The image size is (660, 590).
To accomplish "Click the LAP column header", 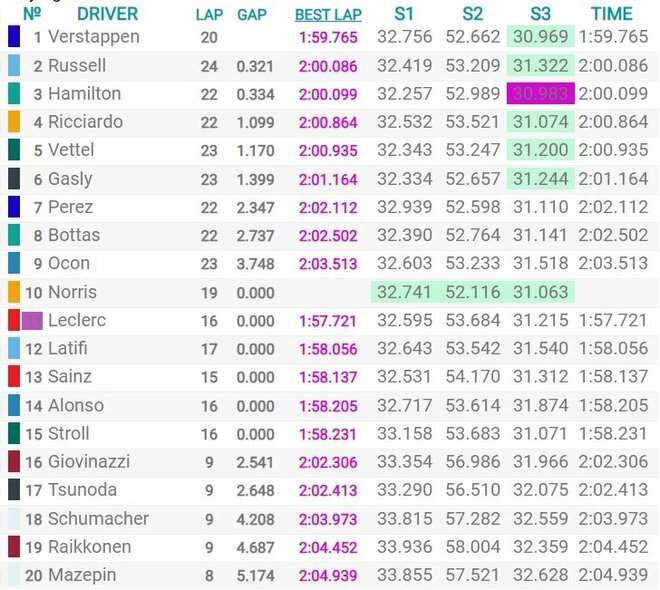I will [x=209, y=15].
